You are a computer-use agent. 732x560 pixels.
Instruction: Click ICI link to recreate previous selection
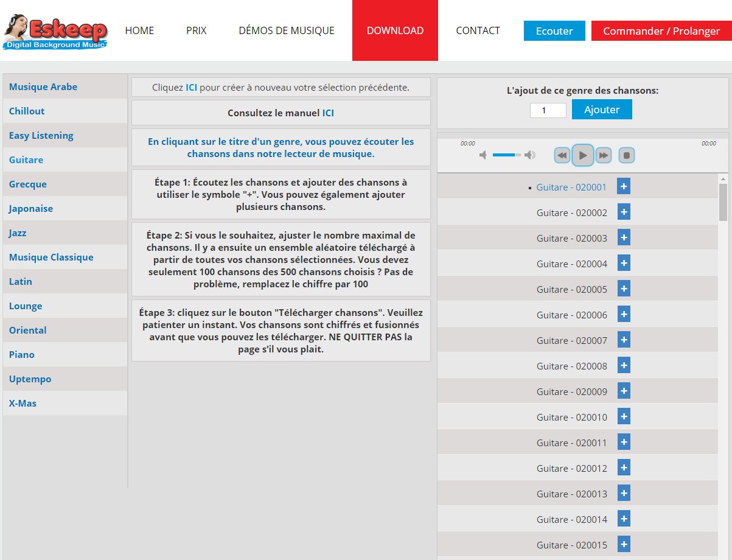point(191,87)
